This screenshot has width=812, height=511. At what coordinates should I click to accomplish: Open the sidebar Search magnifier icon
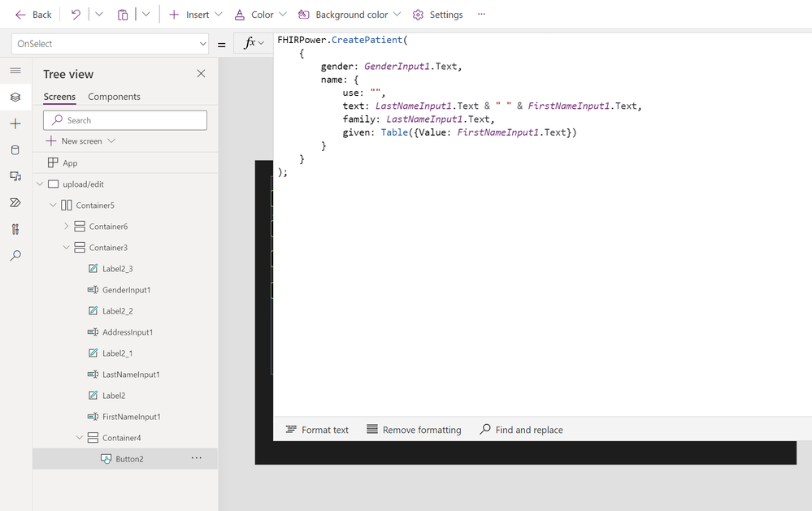click(x=15, y=255)
